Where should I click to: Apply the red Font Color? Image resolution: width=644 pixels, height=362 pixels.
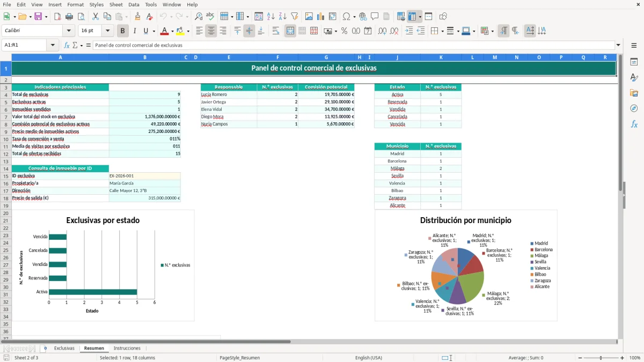click(x=164, y=31)
